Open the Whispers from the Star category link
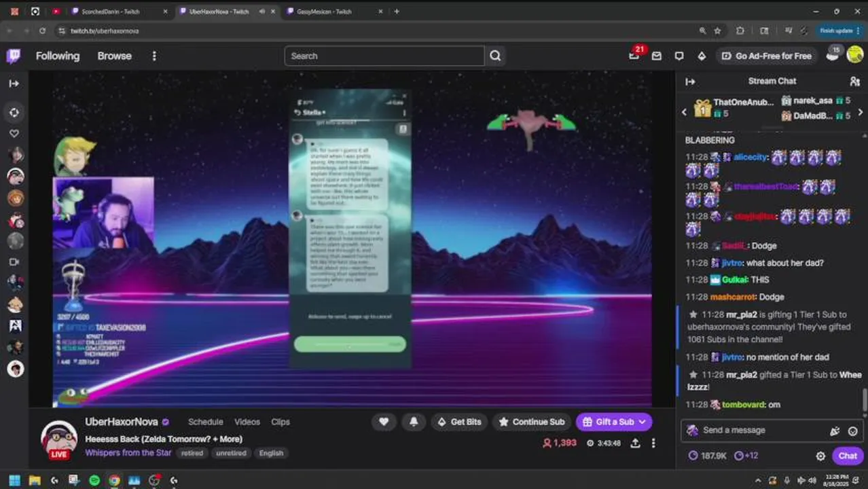Image resolution: width=868 pixels, height=489 pixels. (128, 453)
